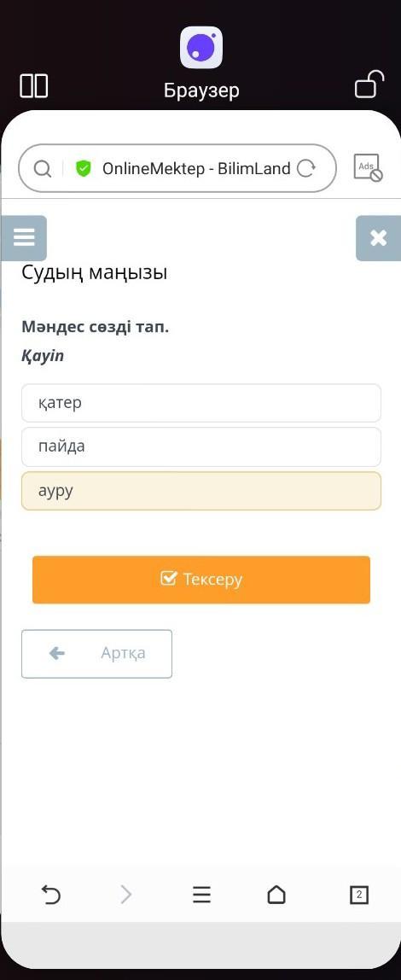Image resolution: width=401 pixels, height=980 pixels.
Task: Go forward with browser chevron arrow
Action: (x=126, y=895)
